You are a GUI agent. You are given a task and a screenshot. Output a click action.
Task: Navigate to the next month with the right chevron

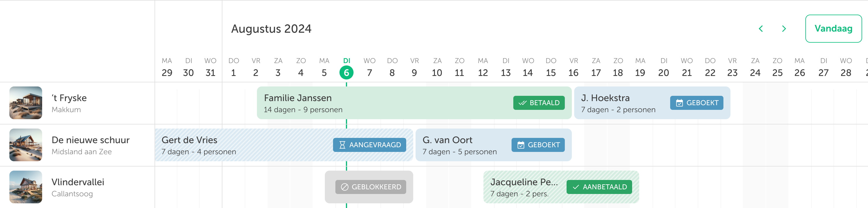[784, 29]
